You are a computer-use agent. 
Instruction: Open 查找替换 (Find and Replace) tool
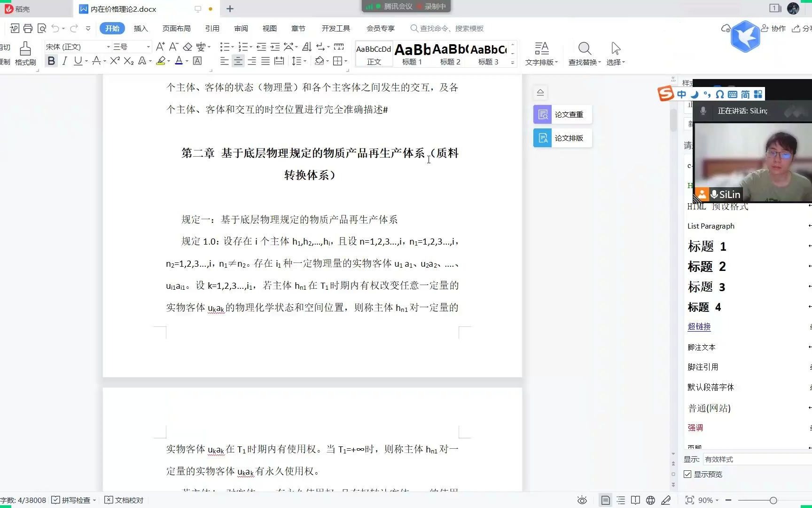pyautogui.click(x=584, y=53)
